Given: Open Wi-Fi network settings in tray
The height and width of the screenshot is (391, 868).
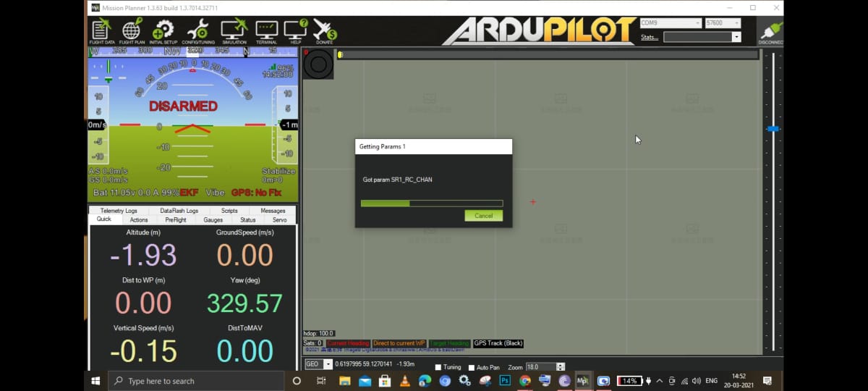Looking at the screenshot, I should (684, 381).
